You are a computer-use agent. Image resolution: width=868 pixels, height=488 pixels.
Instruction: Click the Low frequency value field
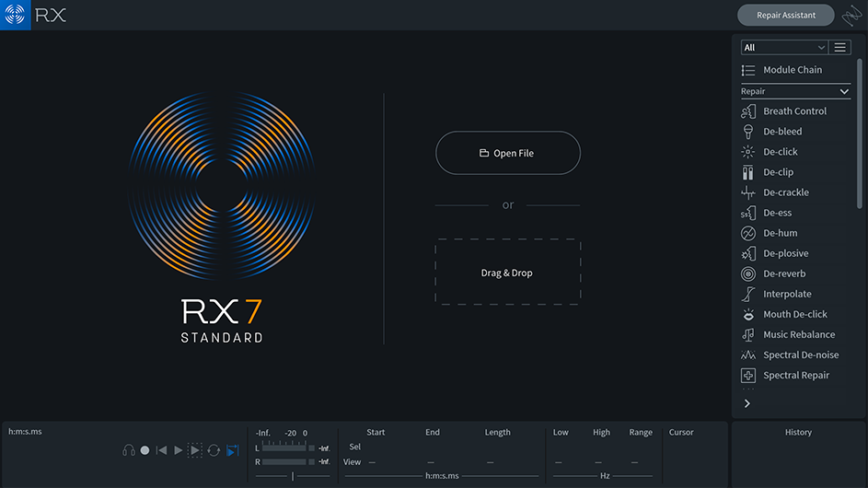(559, 462)
